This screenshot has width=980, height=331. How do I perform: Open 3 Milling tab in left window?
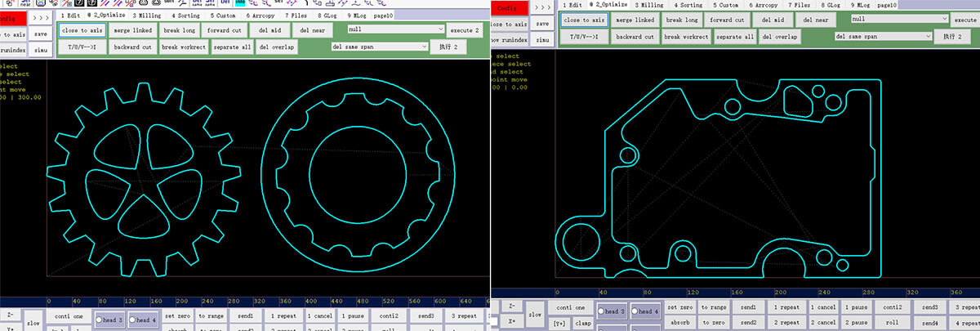pyautogui.click(x=146, y=15)
